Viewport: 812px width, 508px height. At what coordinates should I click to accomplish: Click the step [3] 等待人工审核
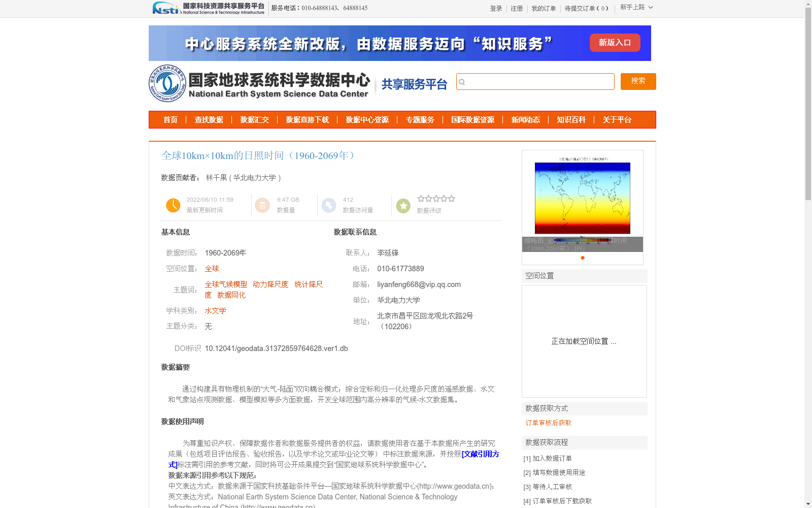(548, 487)
